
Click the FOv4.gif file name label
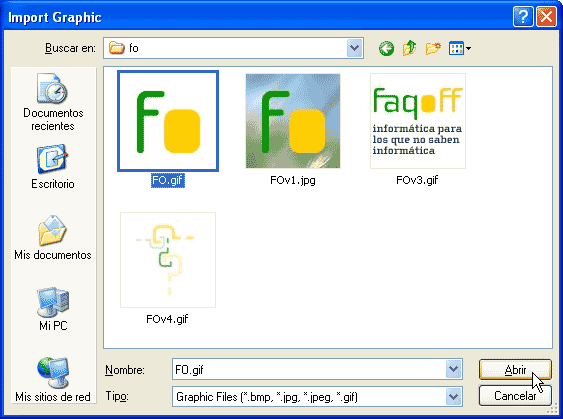(167, 319)
